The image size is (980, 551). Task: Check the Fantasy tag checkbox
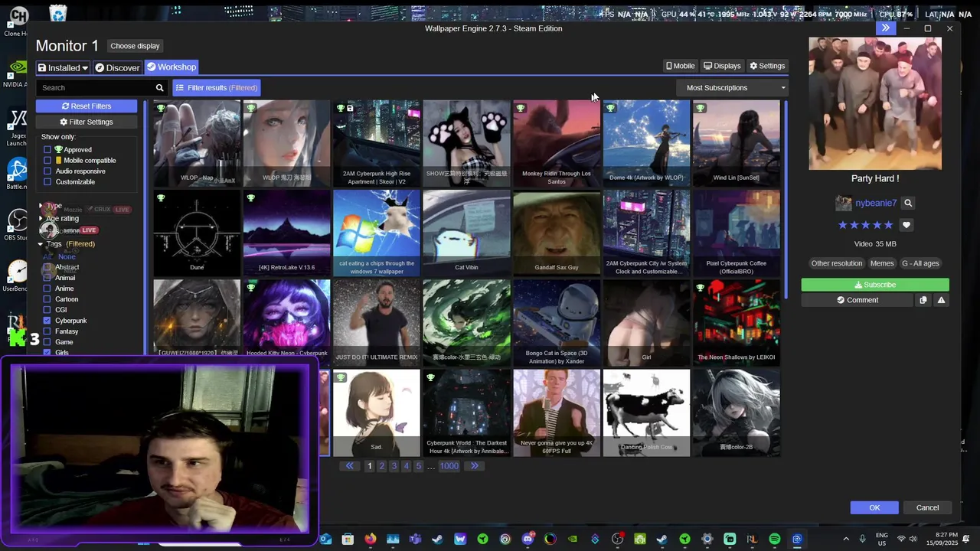click(47, 331)
